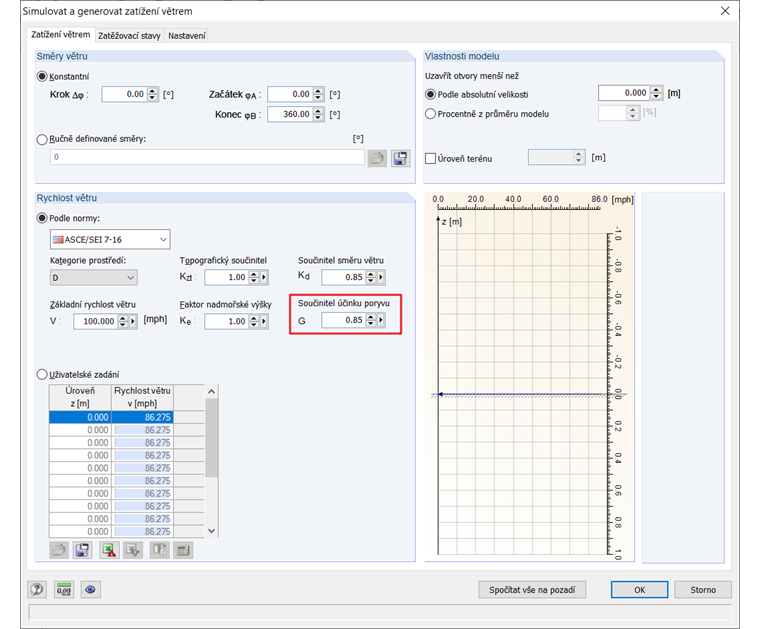Adjust the Kd spinner arrows

[x=371, y=277]
